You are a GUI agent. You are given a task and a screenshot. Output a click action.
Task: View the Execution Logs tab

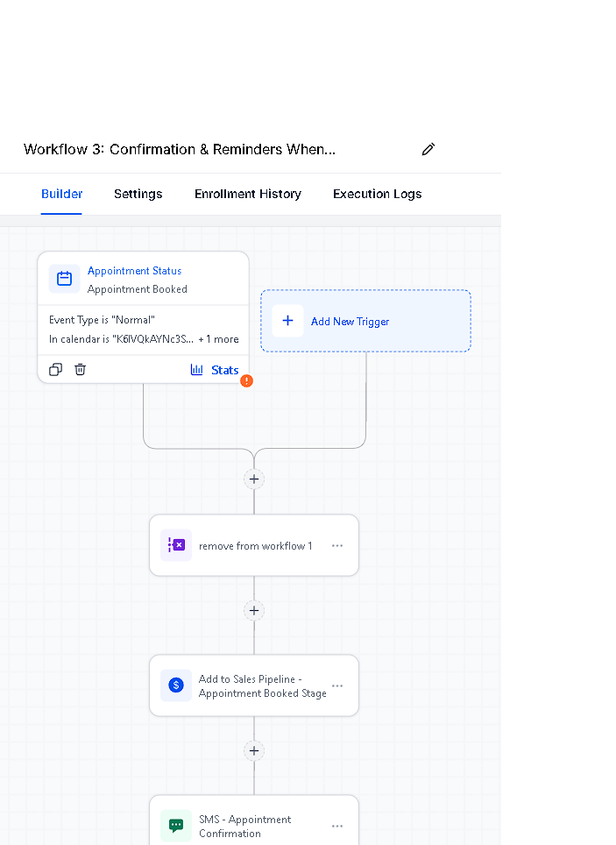click(378, 194)
